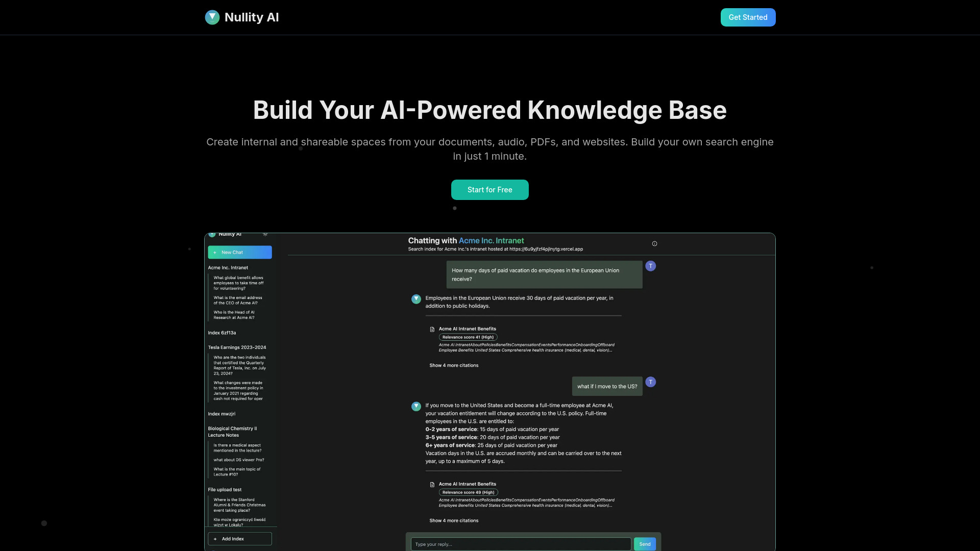The height and width of the screenshot is (551, 980).
Task: Select Acme Inc. Intranet index item
Action: (x=228, y=267)
